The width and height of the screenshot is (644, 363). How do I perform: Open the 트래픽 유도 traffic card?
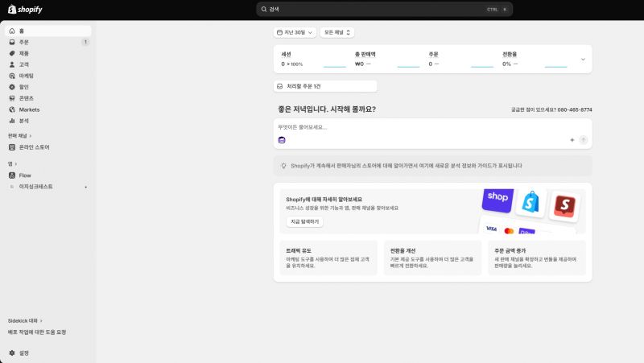328,258
